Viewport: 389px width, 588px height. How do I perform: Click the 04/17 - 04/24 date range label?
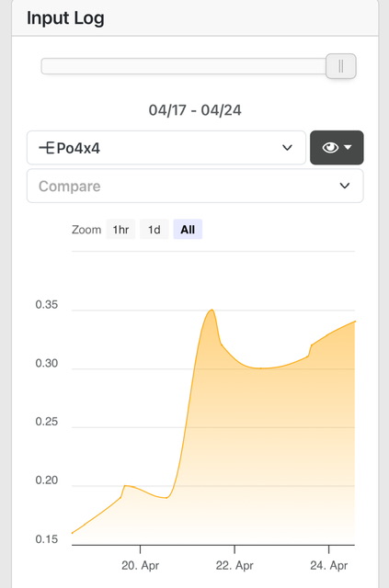point(195,110)
